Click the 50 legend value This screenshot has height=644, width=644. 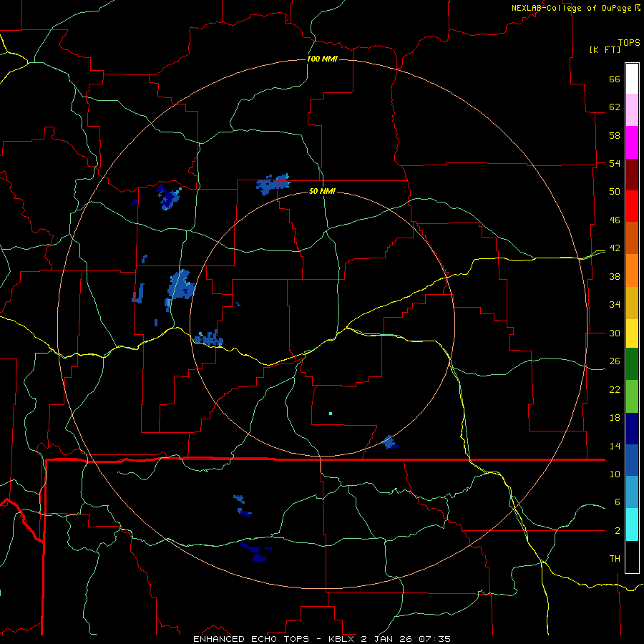(x=615, y=192)
